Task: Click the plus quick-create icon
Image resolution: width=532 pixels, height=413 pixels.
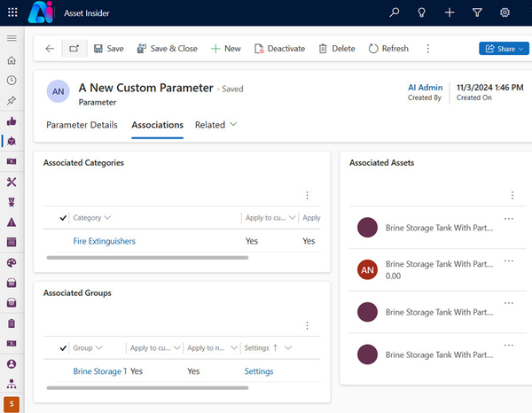Action: coord(450,12)
